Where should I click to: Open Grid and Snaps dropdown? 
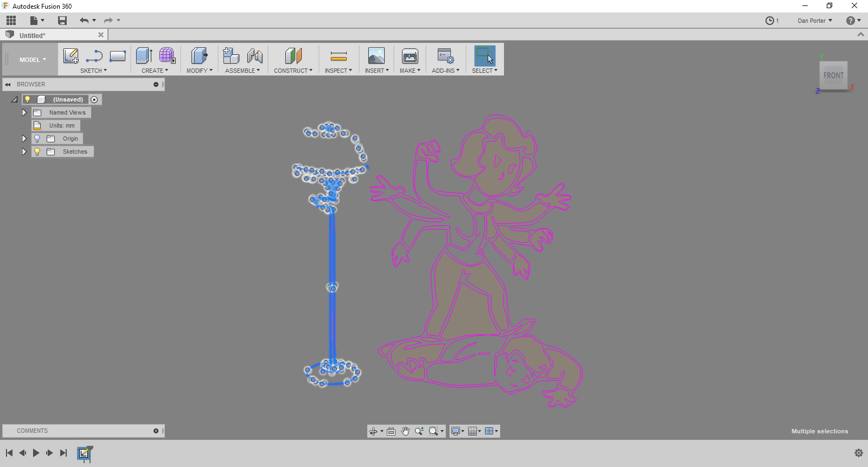(475, 431)
